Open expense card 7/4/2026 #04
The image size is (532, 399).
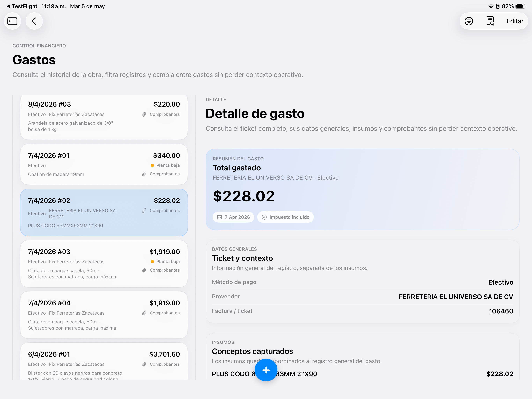(104, 315)
